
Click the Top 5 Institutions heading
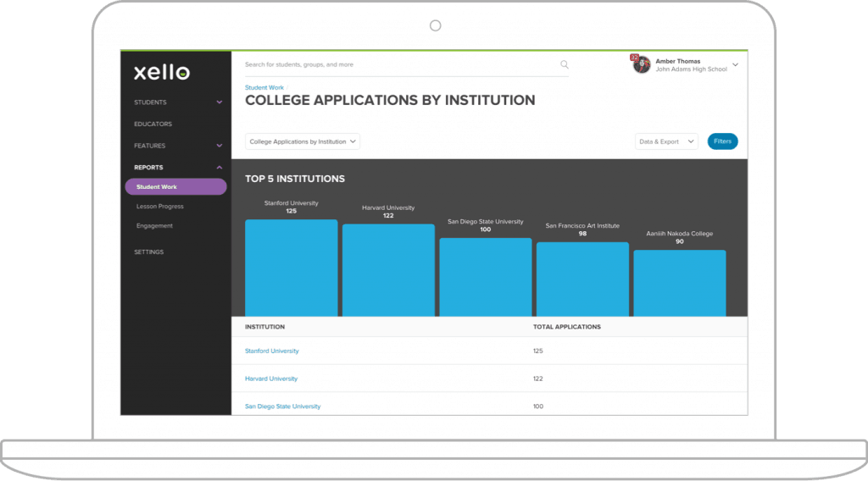pos(295,179)
